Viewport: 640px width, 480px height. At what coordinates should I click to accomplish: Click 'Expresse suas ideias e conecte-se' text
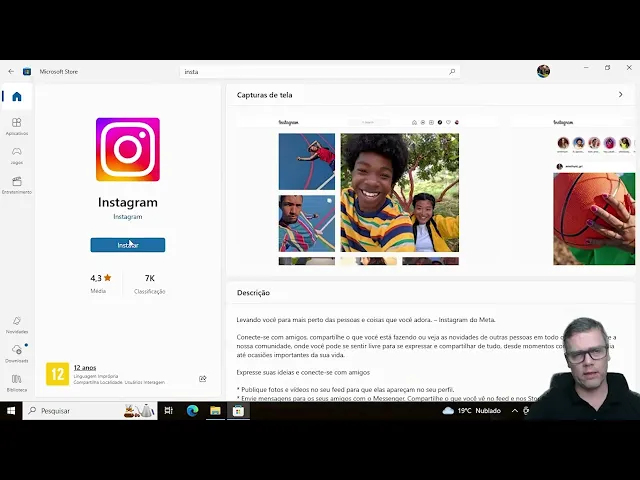(x=303, y=372)
